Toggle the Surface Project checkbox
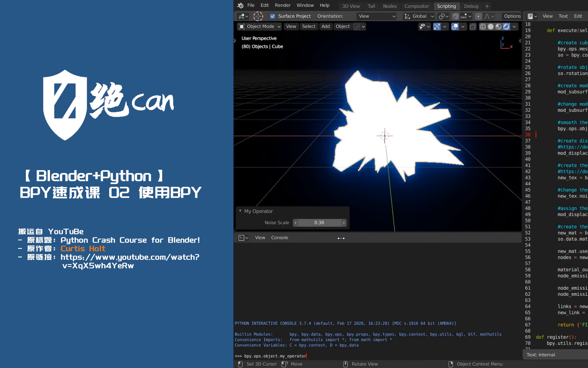 [x=273, y=16]
